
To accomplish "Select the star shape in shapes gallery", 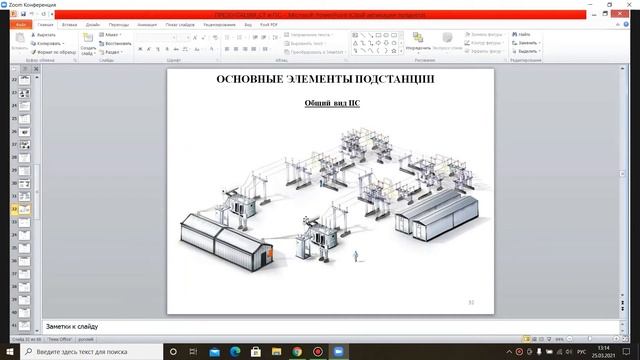I will [393, 51].
